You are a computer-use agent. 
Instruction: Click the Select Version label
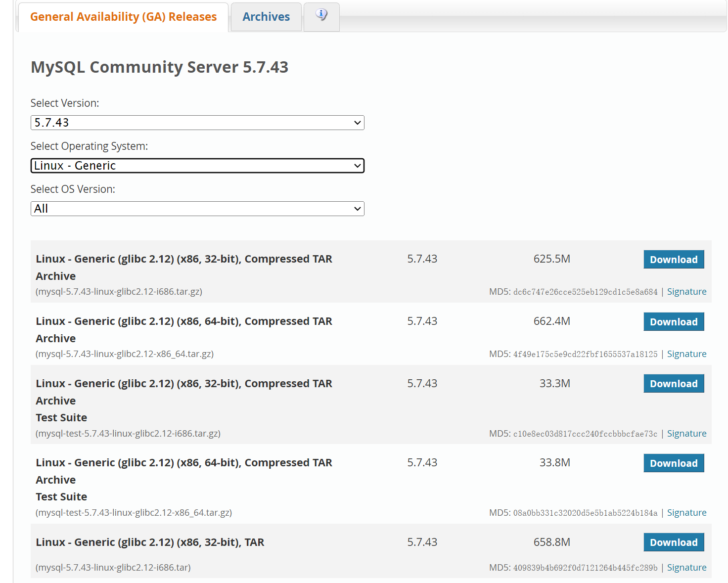[65, 103]
